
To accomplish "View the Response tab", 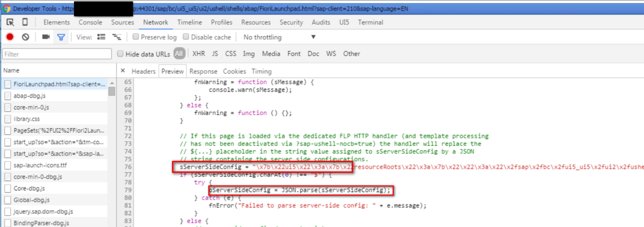I will point(203,71).
